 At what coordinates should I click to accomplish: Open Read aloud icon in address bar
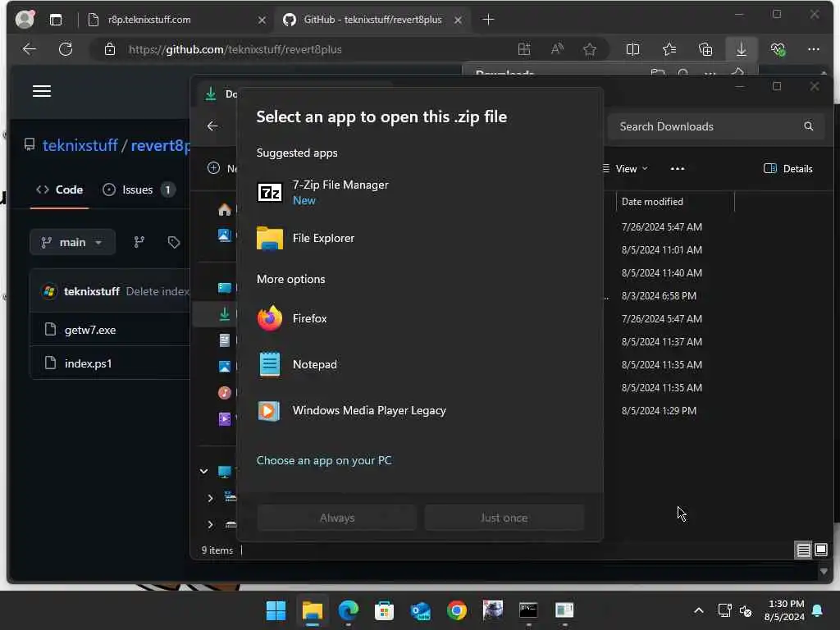(x=557, y=49)
